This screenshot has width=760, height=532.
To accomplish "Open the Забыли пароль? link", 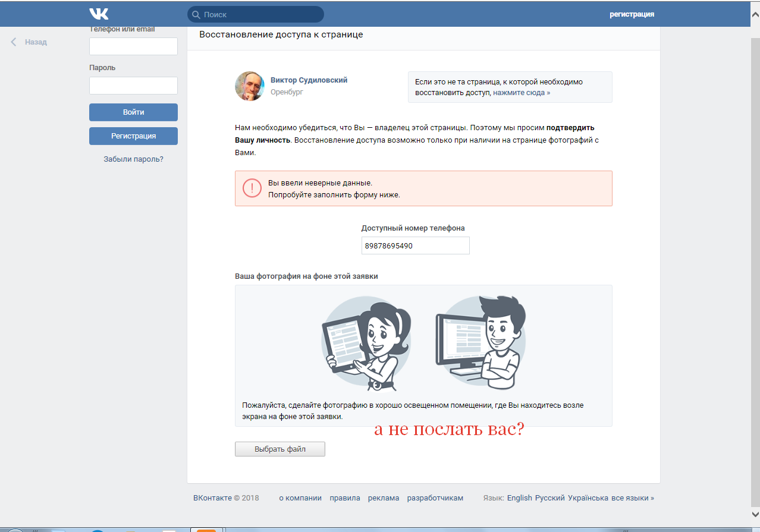I will (x=133, y=159).
